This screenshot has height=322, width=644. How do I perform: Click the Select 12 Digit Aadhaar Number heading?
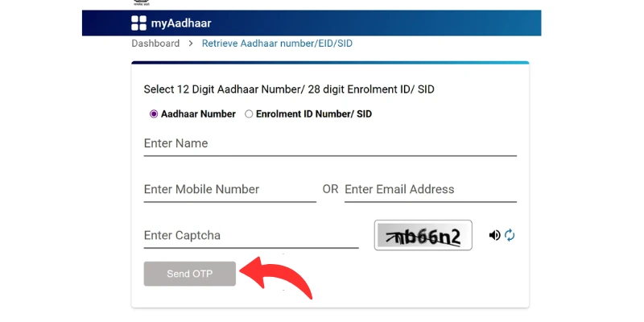point(289,89)
